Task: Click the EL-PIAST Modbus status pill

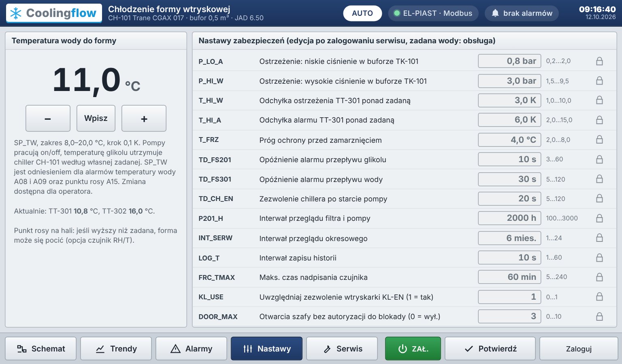Action: (x=433, y=13)
